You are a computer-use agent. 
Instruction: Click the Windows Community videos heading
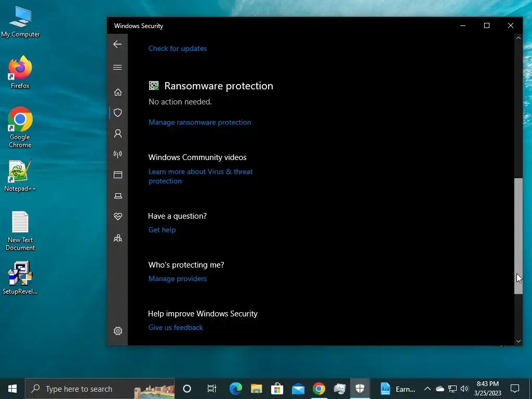197,157
